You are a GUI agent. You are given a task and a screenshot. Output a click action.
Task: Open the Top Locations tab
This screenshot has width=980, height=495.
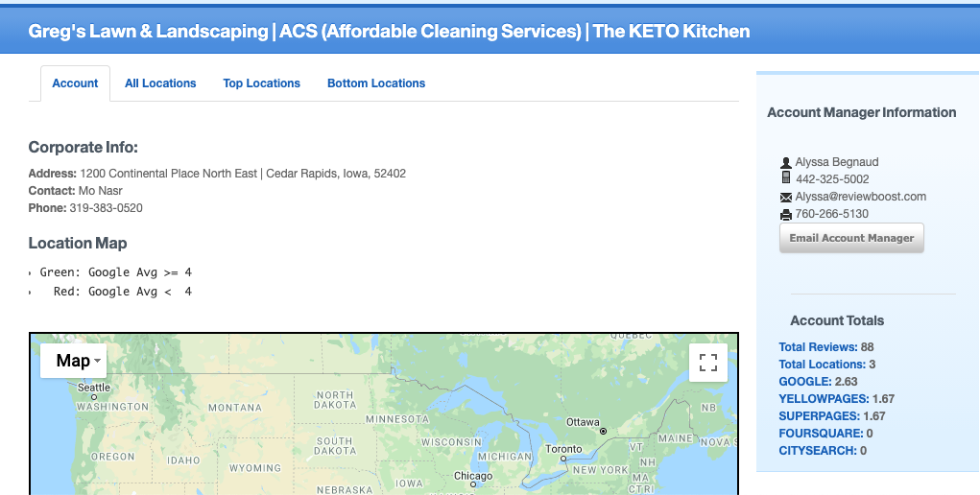261,83
